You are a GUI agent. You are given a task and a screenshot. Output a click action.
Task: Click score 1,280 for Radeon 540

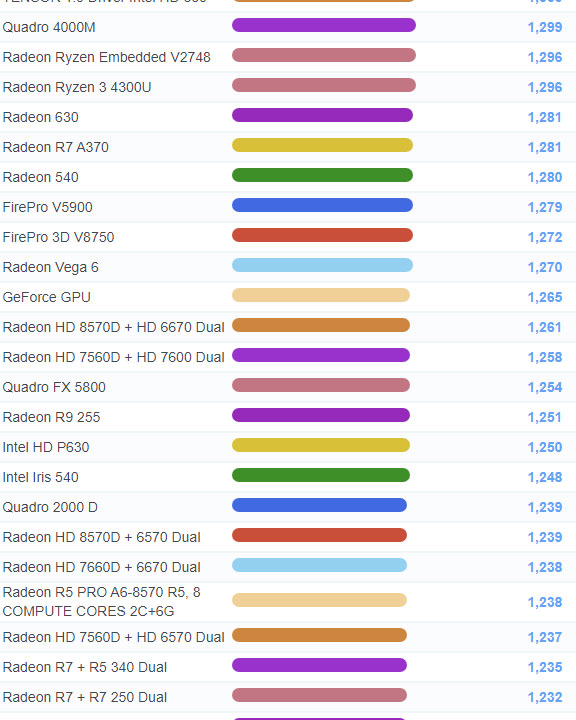click(x=545, y=177)
